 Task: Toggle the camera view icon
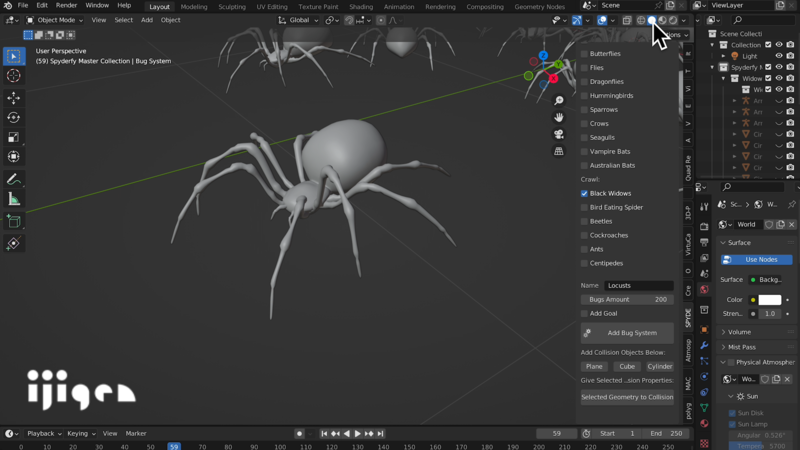click(x=559, y=134)
